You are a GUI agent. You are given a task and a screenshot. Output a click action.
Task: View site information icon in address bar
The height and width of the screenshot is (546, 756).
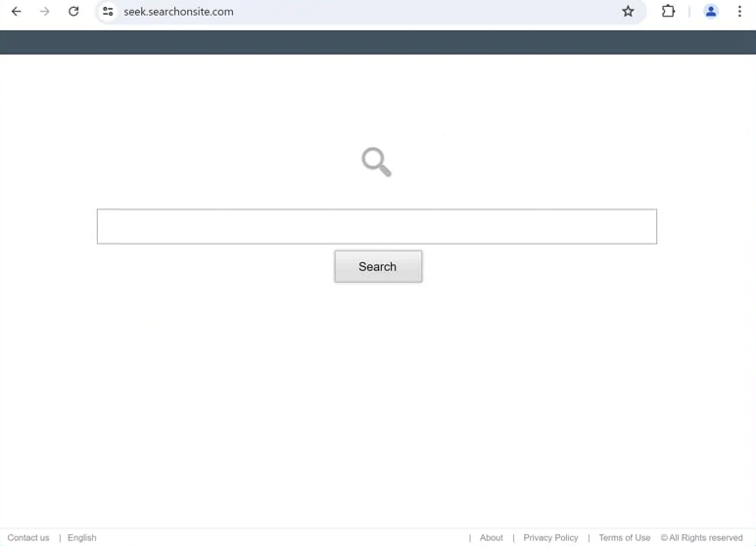coord(108,12)
